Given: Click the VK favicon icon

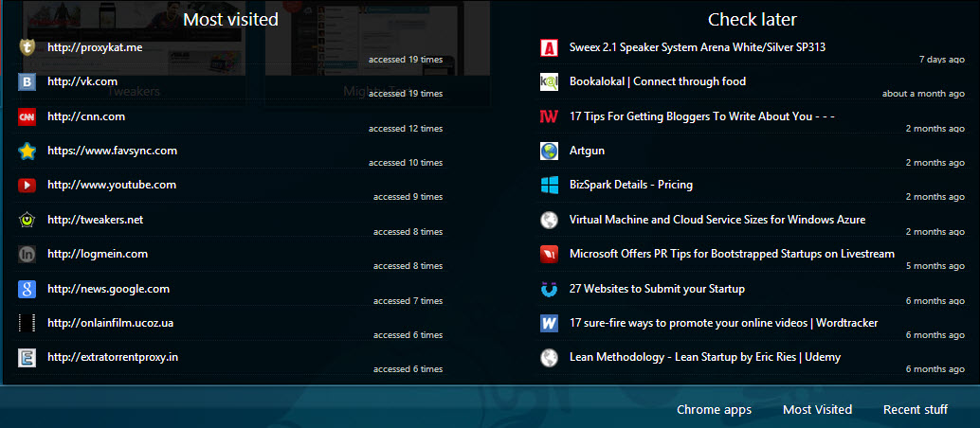Looking at the screenshot, I should tap(27, 82).
